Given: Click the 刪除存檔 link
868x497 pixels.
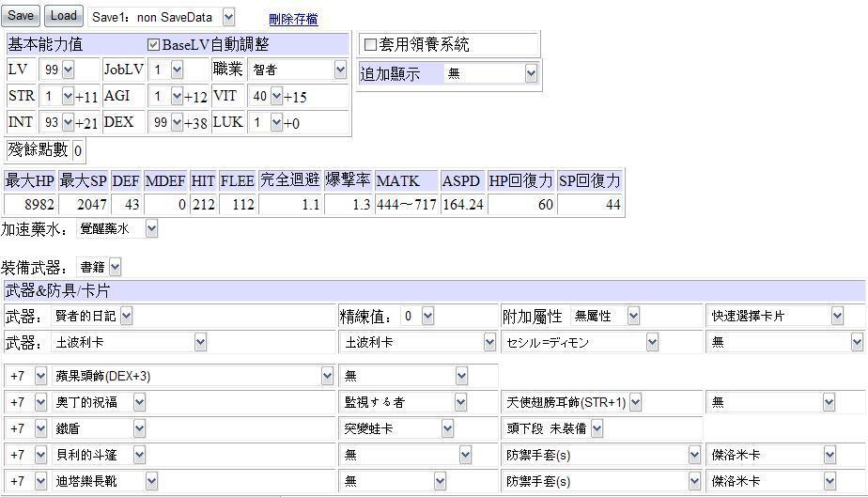Looking at the screenshot, I should [x=293, y=19].
